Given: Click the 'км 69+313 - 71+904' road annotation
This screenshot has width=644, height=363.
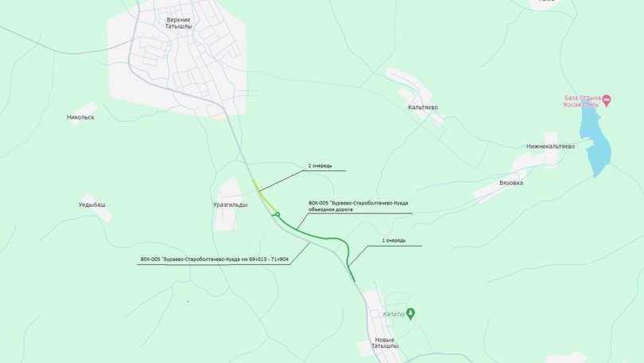Looking at the screenshot, I should click(x=265, y=260).
